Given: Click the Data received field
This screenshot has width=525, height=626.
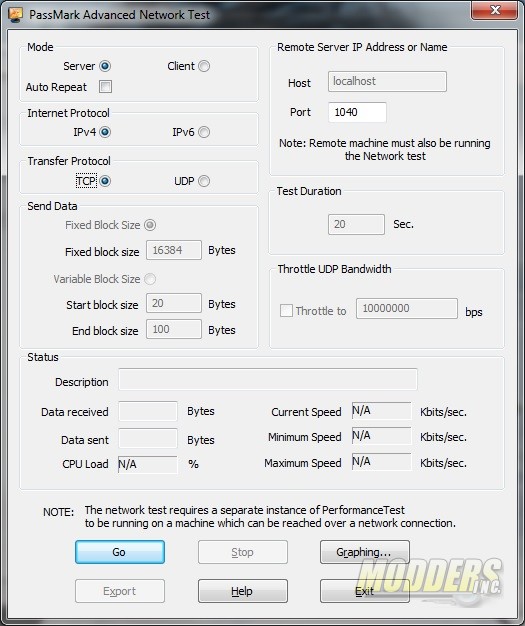Looking at the screenshot, I should click(148, 411).
